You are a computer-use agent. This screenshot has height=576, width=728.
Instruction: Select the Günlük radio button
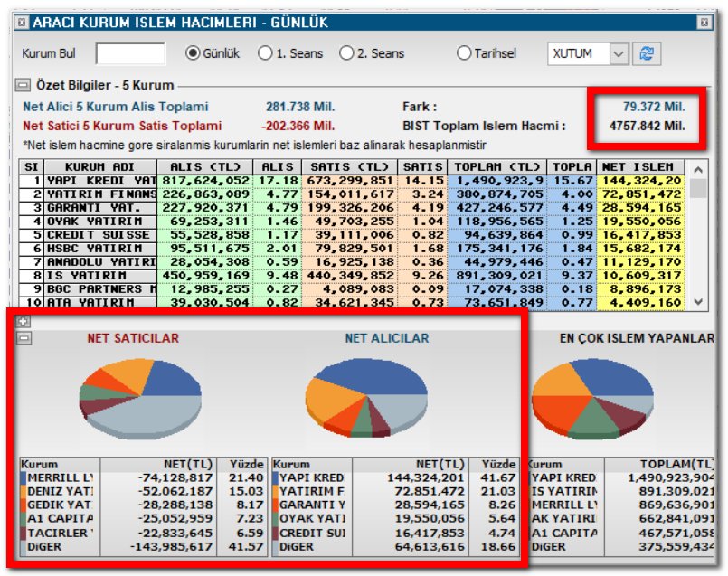[193, 53]
